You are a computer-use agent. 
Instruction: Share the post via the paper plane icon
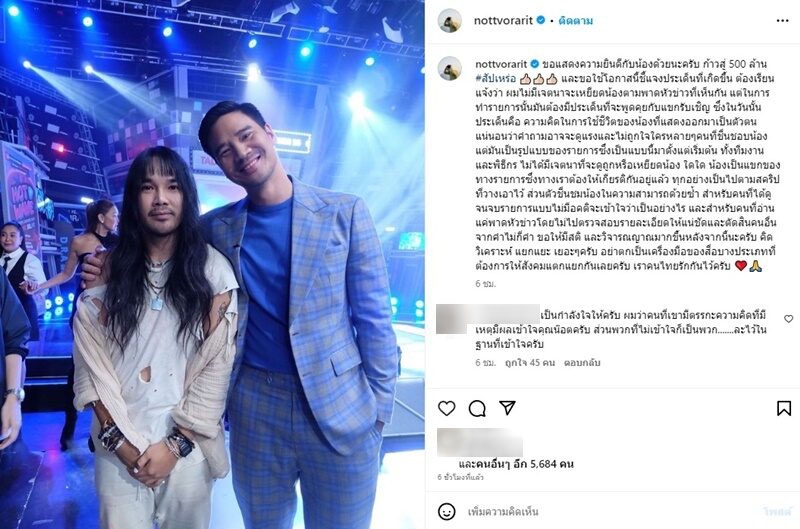[x=507, y=408]
